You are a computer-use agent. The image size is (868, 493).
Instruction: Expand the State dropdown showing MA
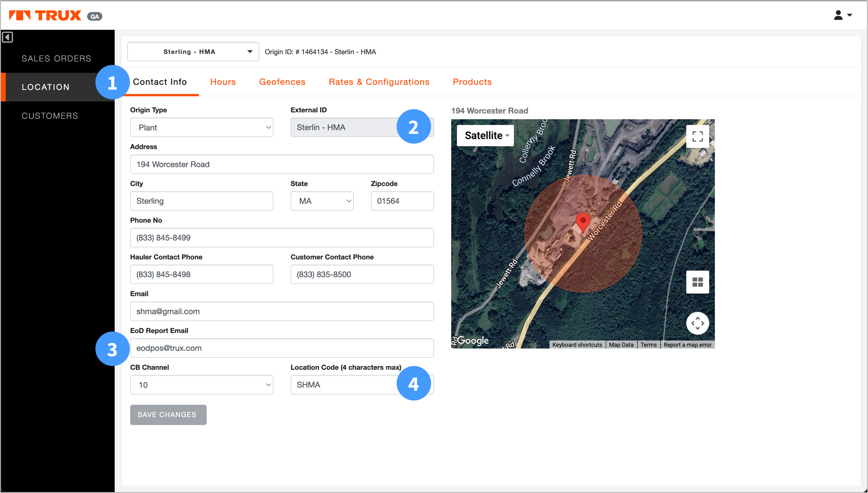[322, 201]
